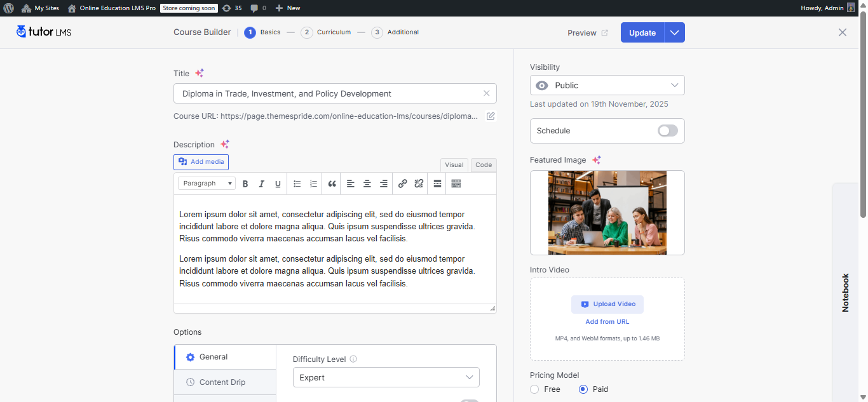Apply italic formatting in editor toolbar

click(x=261, y=184)
